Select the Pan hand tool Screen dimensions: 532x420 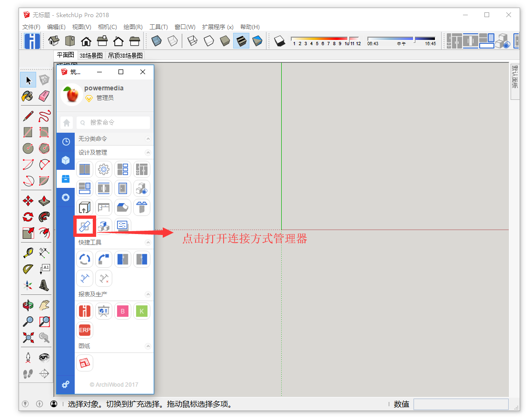44,305
